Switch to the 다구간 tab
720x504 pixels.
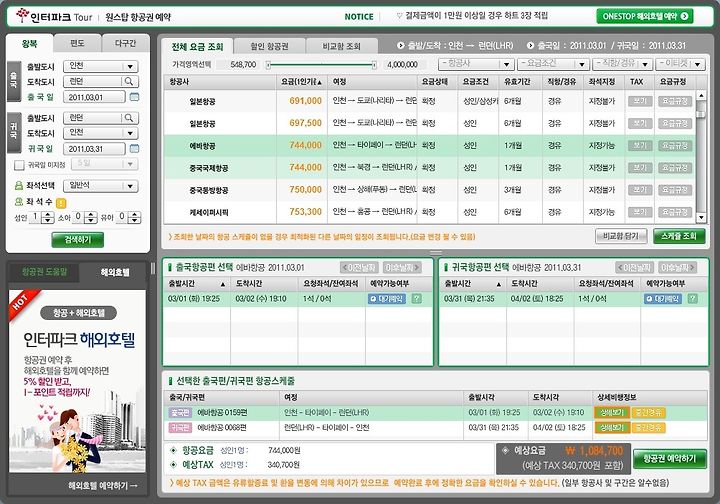coord(125,43)
